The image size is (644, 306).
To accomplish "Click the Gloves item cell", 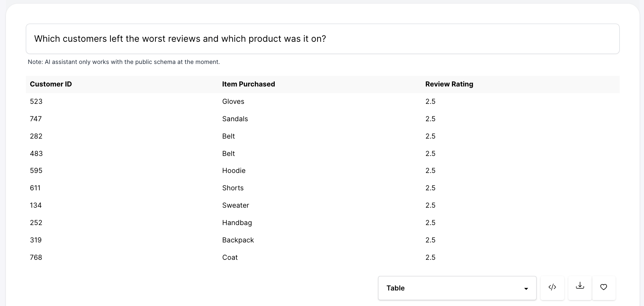I will pos(233,102).
